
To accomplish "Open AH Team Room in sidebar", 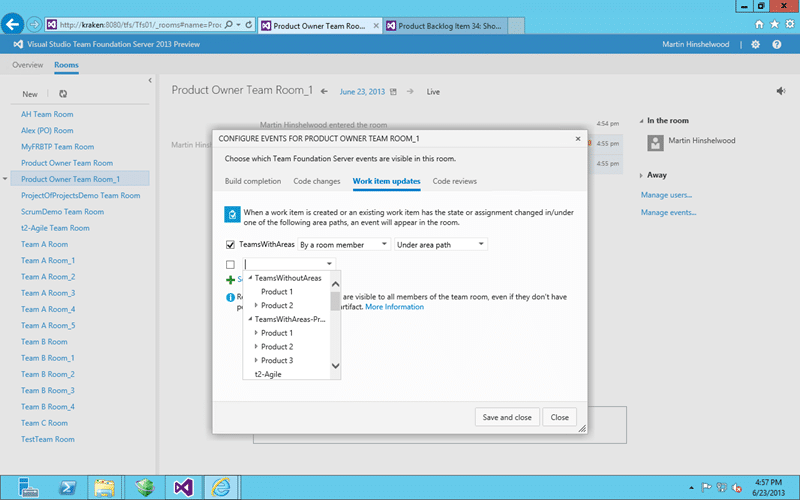I will pos(47,114).
